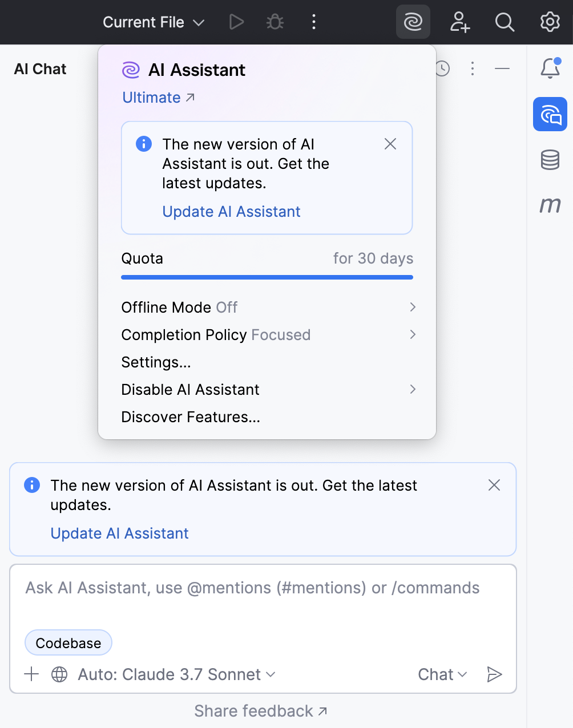Screen dimensions: 573x728
Task: Open the Auto: Claude 3.7 Sonnet model selector
Action: click(176, 674)
